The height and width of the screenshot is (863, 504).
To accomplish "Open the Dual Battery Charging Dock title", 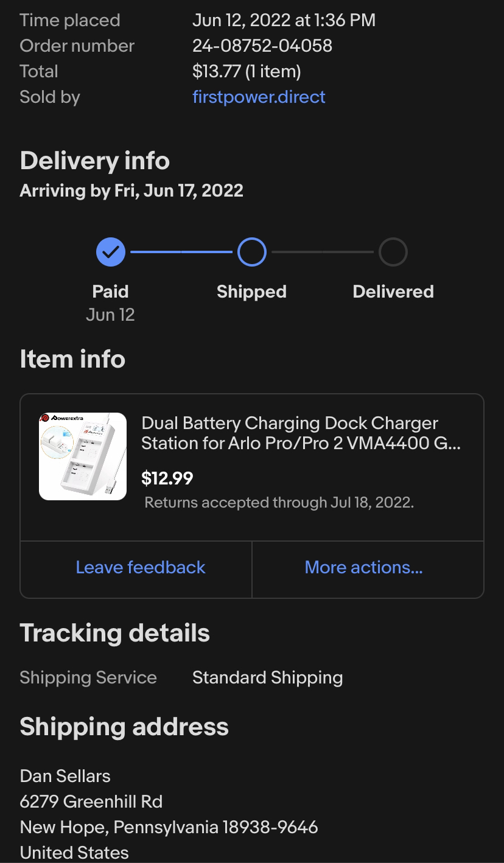I will pyautogui.click(x=301, y=433).
